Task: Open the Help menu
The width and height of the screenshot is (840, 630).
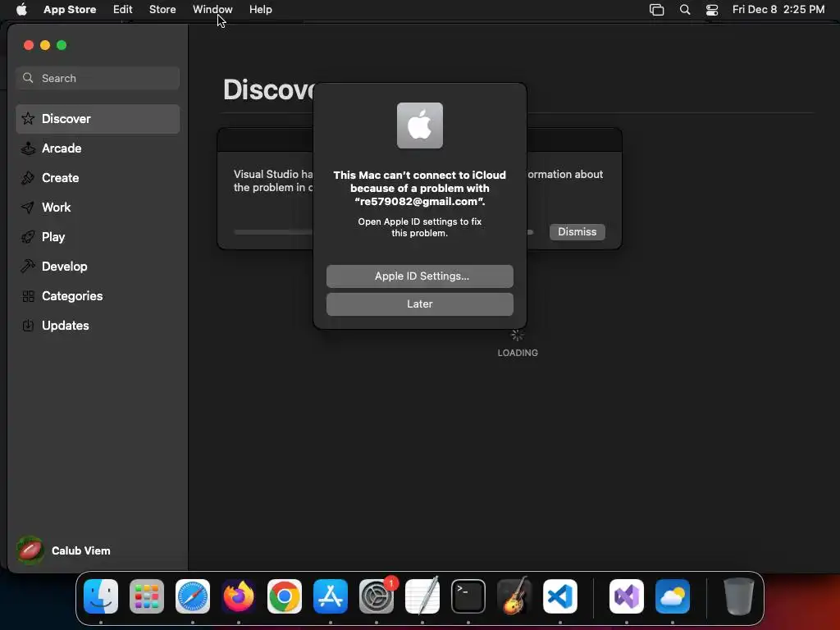Action: (x=260, y=10)
